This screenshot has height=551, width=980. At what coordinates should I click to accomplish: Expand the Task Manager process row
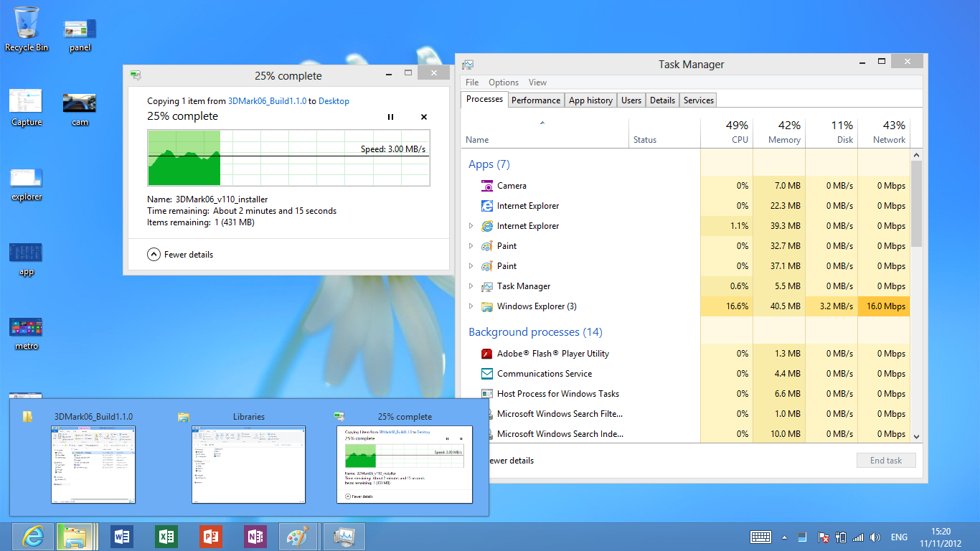coord(471,286)
